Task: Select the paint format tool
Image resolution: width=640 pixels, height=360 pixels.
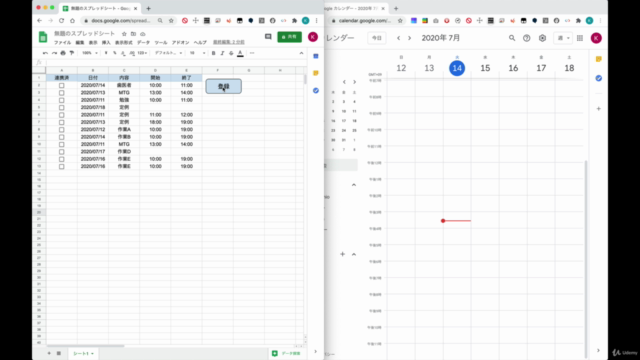Action: pos(72,53)
